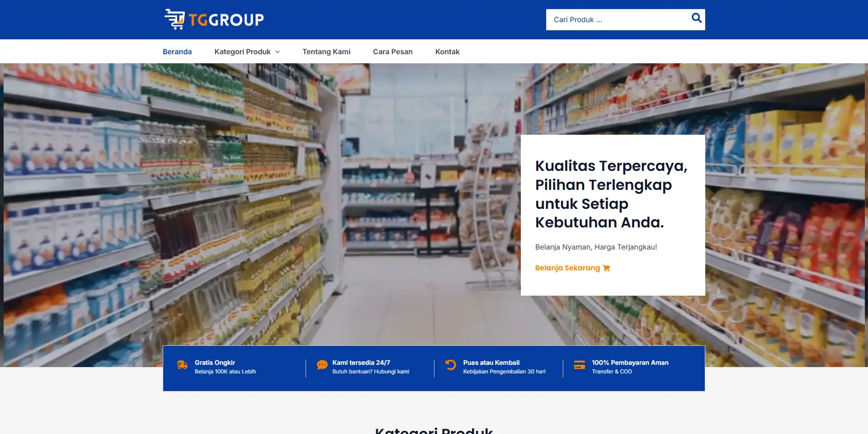Click the search magnifier icon
Image resolution: width=868 pixels, height=434 pixels.
[x=696, y=18]
